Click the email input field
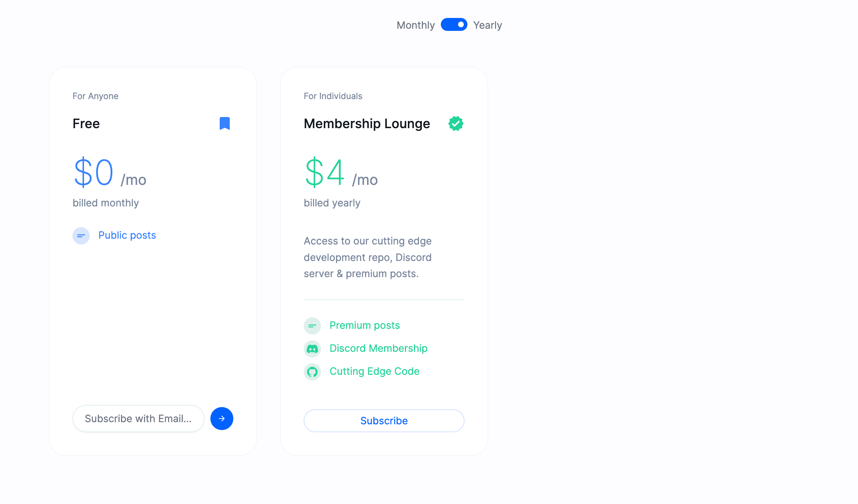The image size is (858, 504). (139, 418)
